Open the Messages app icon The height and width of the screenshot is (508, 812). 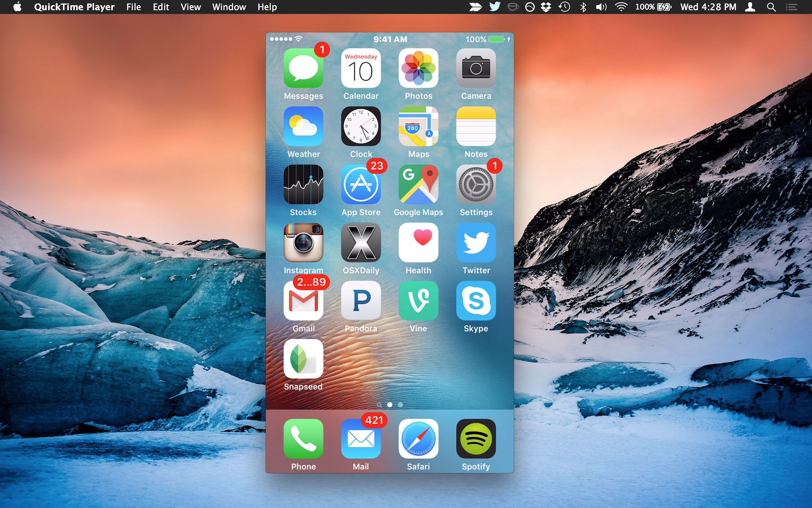point(303,68)
